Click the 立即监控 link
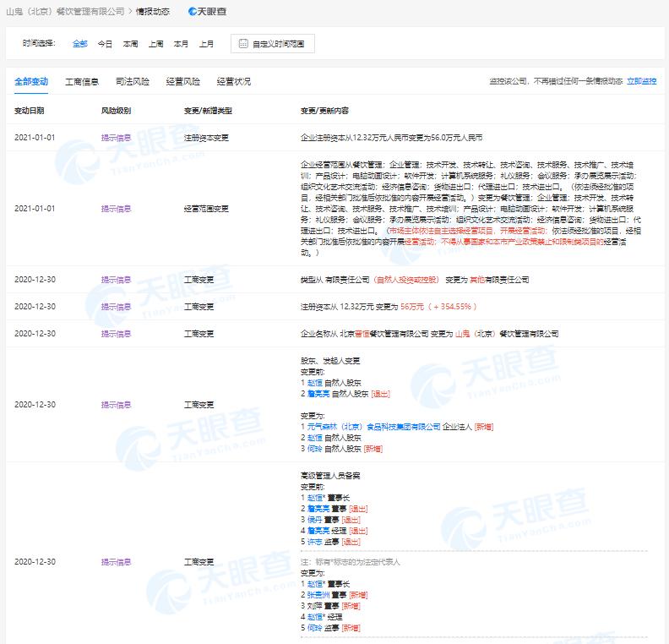 point(641,82)
